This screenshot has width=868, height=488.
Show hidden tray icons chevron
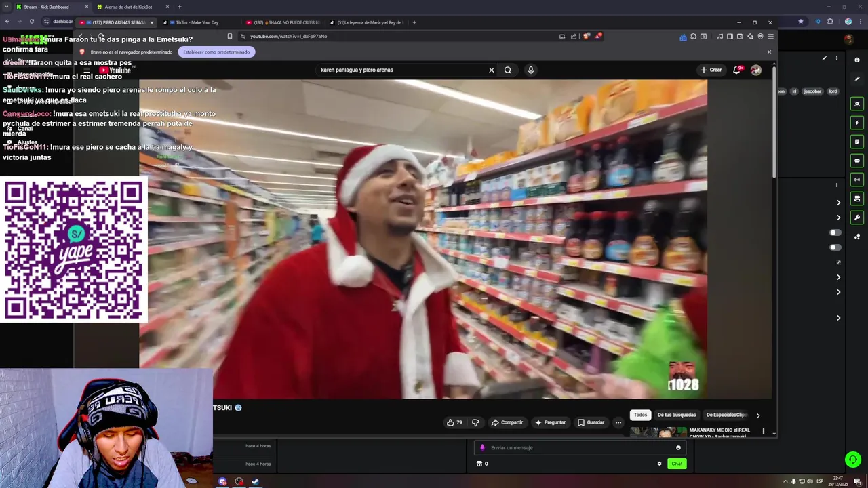tap(785, 481)
